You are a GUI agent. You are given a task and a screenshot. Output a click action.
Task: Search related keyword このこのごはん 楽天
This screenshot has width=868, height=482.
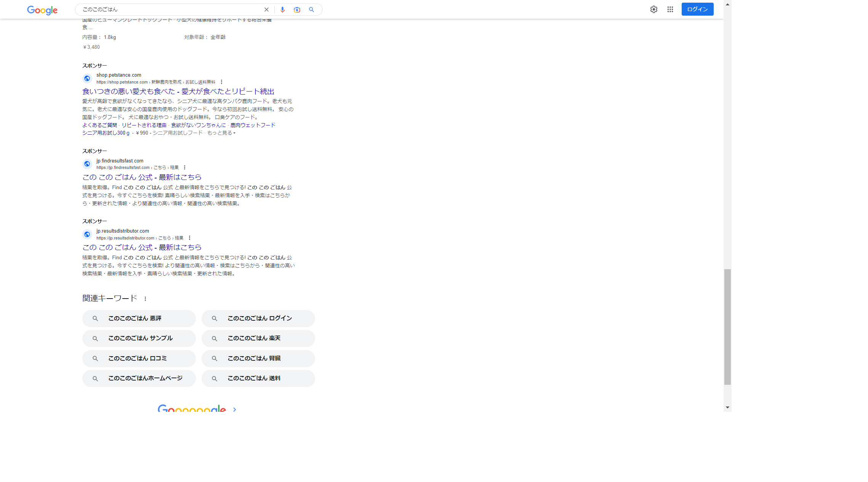(258, 338)
